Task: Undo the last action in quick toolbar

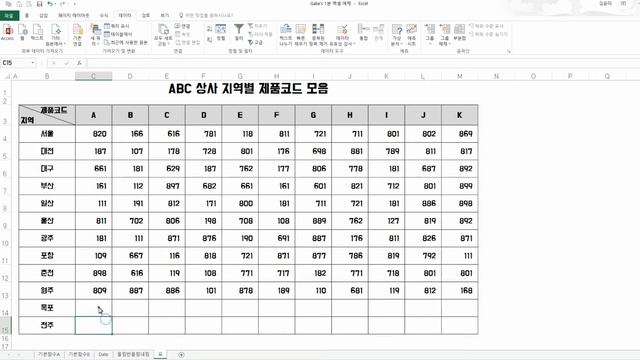Action: 50,4
